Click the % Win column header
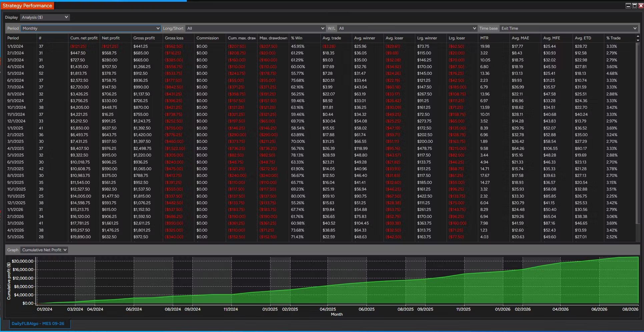The width and height of the screenshot is (644, 332). pyautogui.click(x=304, y=38)
